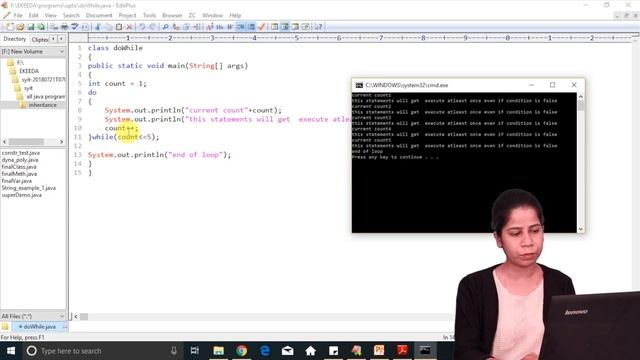Open the Tools menu

point(149,16)
